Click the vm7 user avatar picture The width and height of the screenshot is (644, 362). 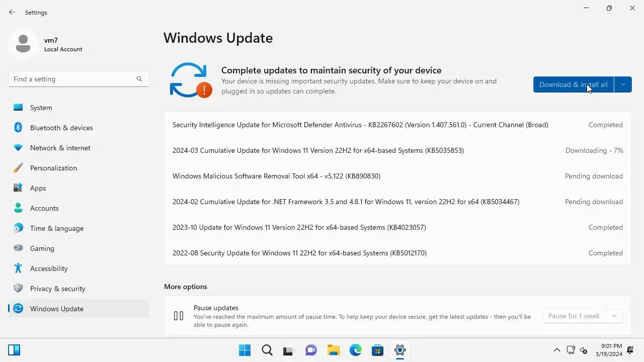tap(23, 44)
